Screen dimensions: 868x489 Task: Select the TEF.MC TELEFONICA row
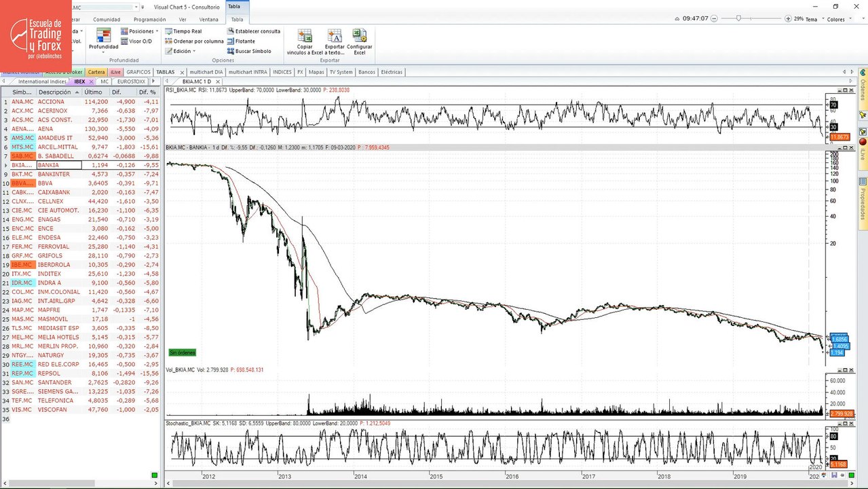click(x=80, y=401)
